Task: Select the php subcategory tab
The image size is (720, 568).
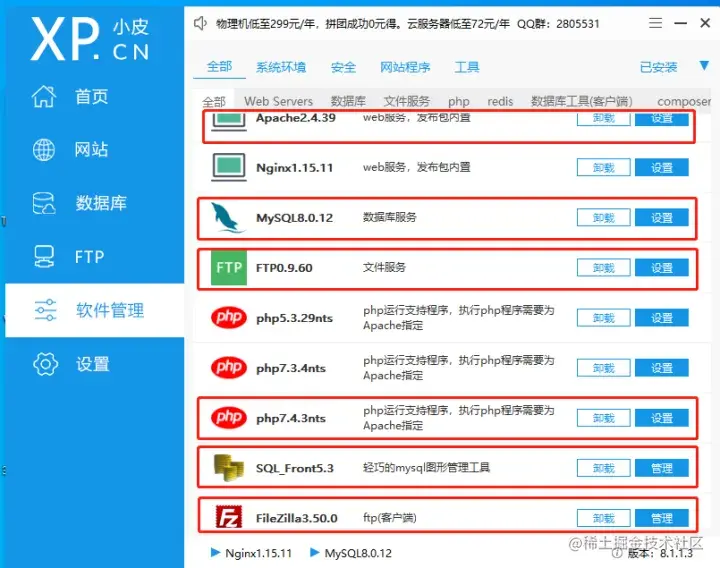Action: click(459, 101)
